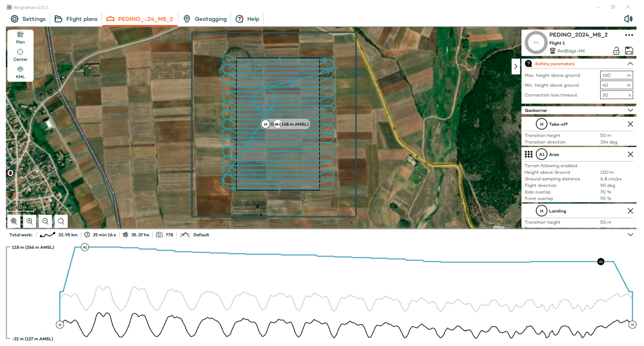Open the map search tool

61,221
